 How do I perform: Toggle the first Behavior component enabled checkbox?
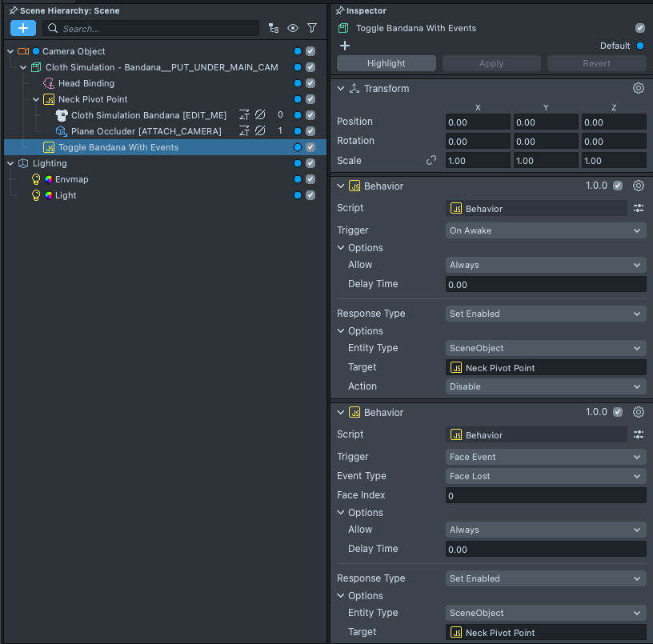point(617,186)
